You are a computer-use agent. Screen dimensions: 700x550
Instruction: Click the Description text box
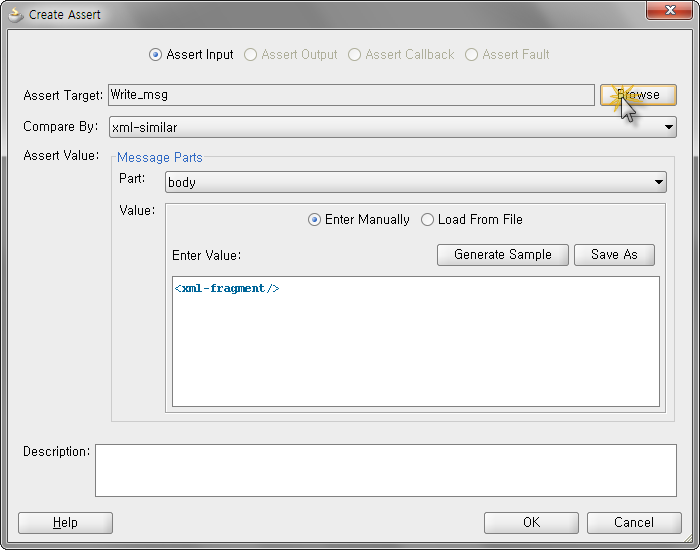pos(386,470)
